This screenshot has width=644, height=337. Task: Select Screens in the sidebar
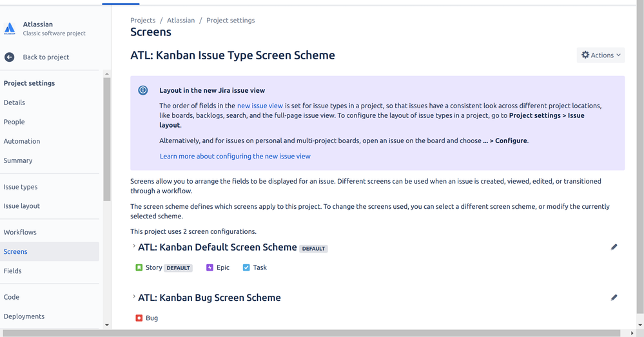[49, 251]
